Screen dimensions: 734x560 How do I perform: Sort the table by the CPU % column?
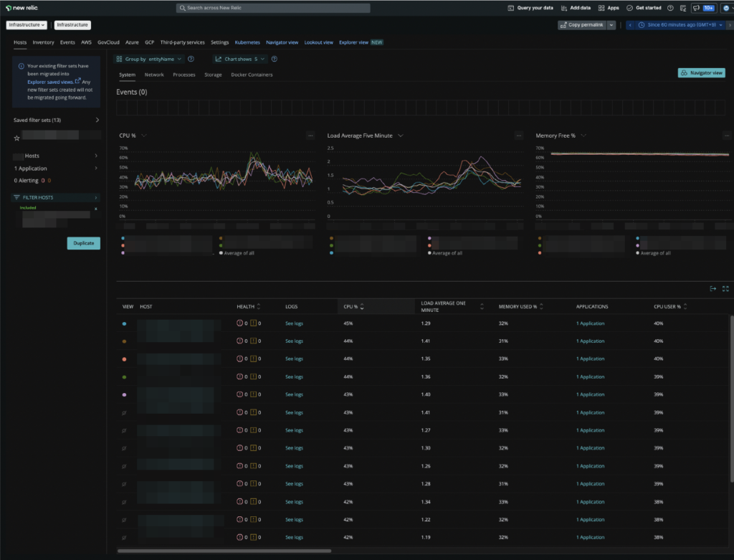point(353,307)
